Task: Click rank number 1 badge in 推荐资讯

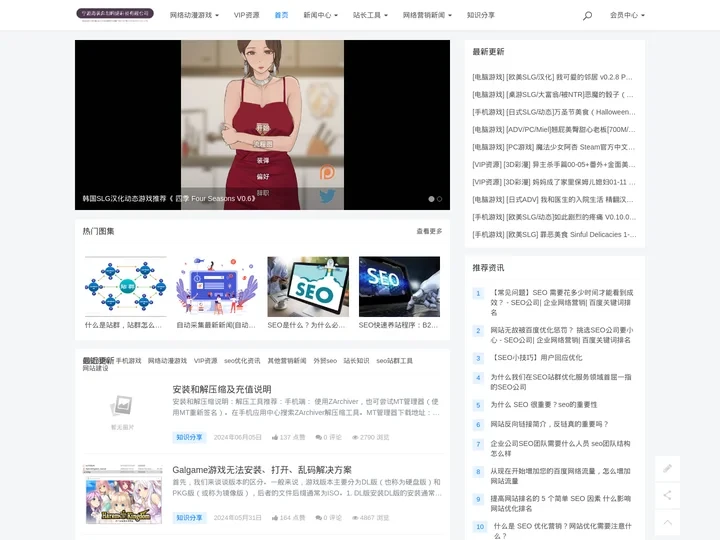Action: coord(478,293)
